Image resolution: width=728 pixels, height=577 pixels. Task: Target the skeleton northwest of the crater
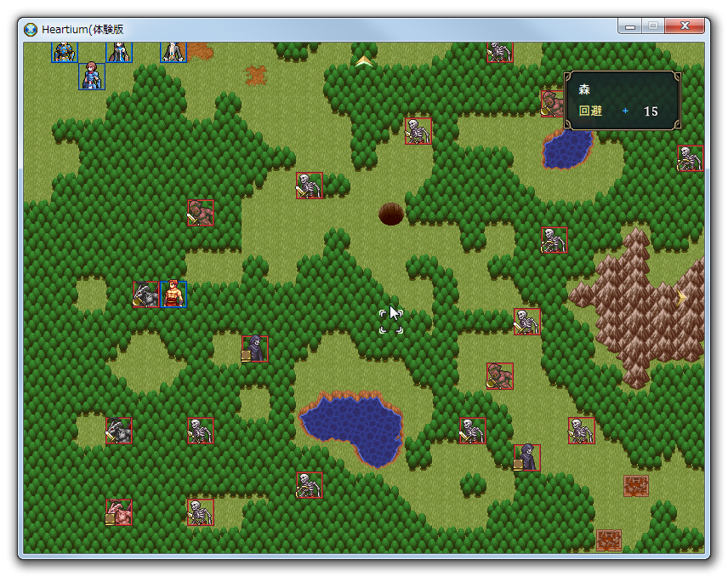[x=310, y=186]
